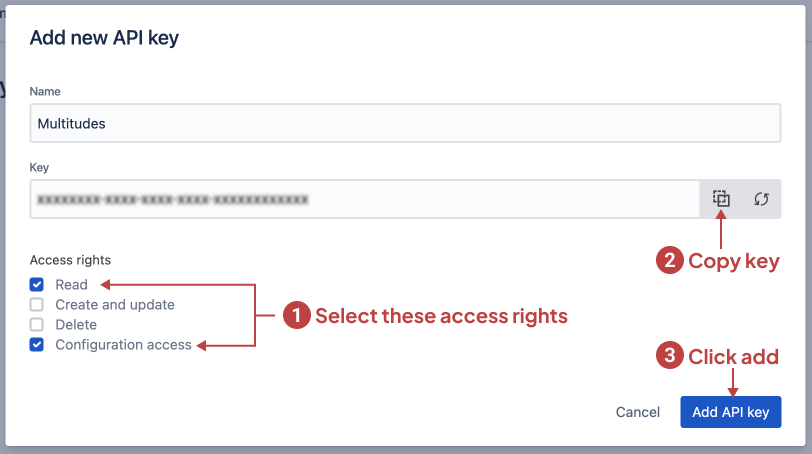The height and width of the screenshot is (454, 812).
Task: Click the red number 2 annotation badge
Action: pyautogui.click(x=669, y=261)
